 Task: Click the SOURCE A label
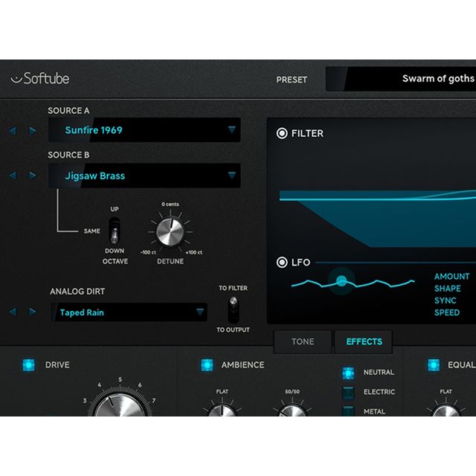coord(68,111)
